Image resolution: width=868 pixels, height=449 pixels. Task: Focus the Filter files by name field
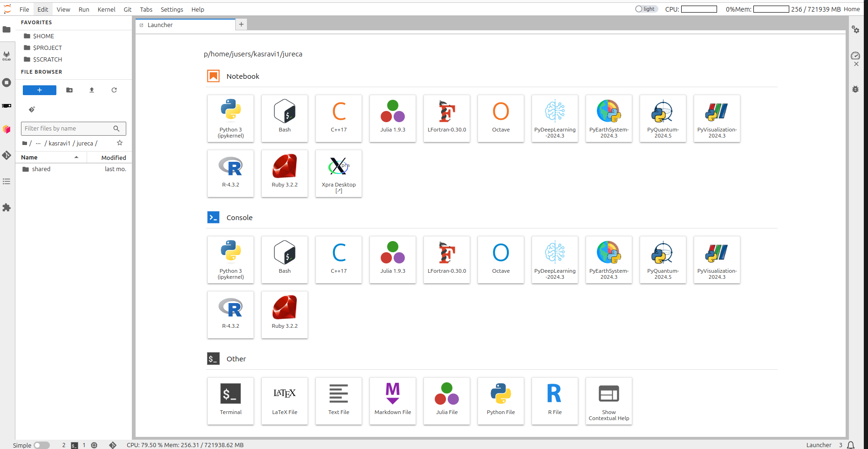click(x=68, y=129)
